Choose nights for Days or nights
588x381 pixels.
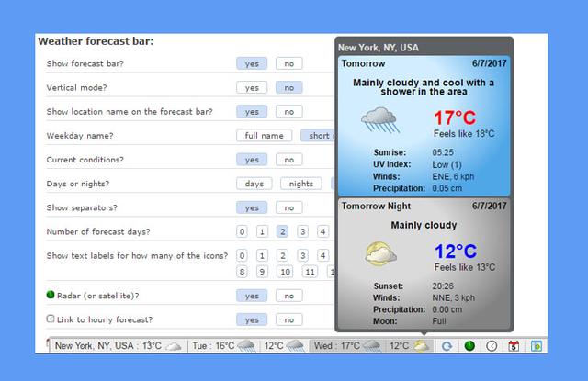[x=301, y=184]
